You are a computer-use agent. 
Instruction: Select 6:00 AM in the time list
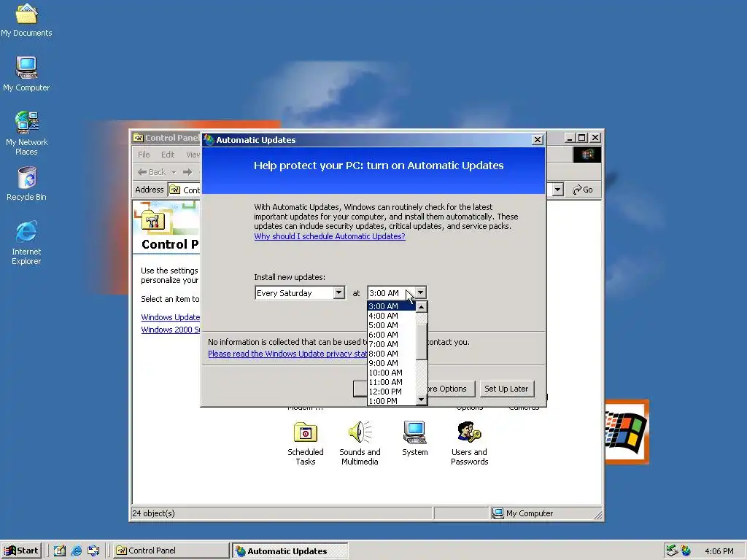tap(391, 335)
